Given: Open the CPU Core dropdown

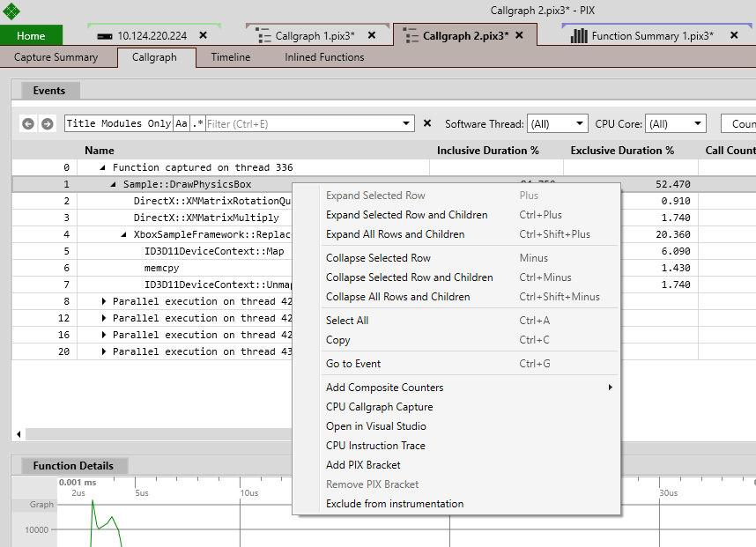Looking at the screenshot, I should [676, 124].
